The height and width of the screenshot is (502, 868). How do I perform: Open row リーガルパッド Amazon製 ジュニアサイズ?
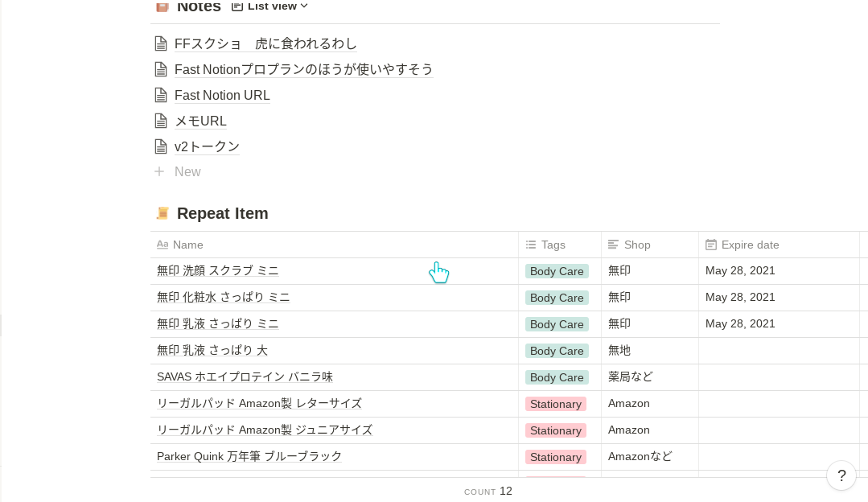265,430
